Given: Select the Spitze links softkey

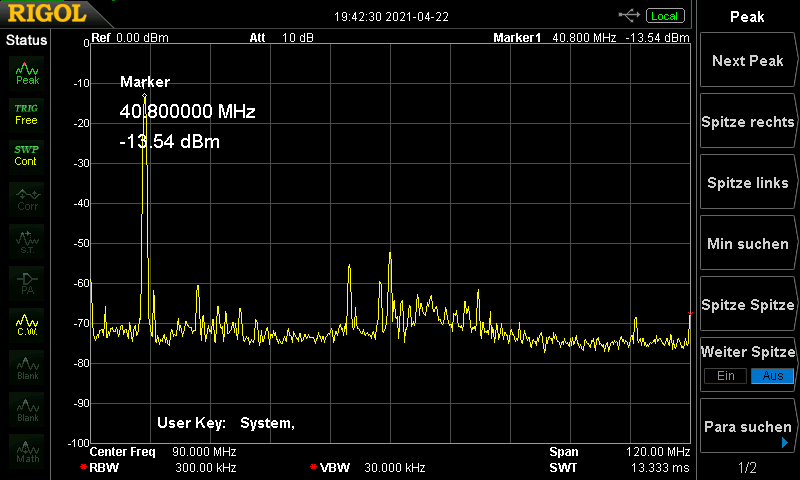Looking at the screenshot, I should (x=747, y=183).
